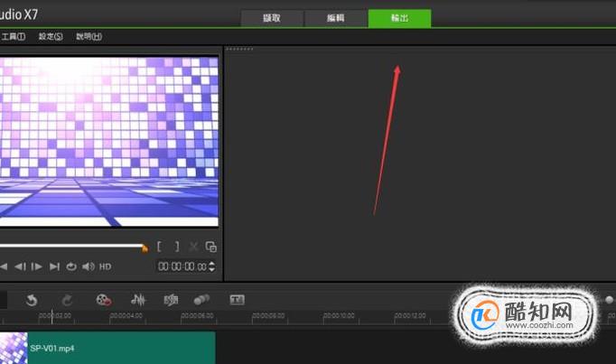Viewport: 616px width, 364px height.
Task: Switch to the 擷取 (Capture) tab
Action: point(272,18)
